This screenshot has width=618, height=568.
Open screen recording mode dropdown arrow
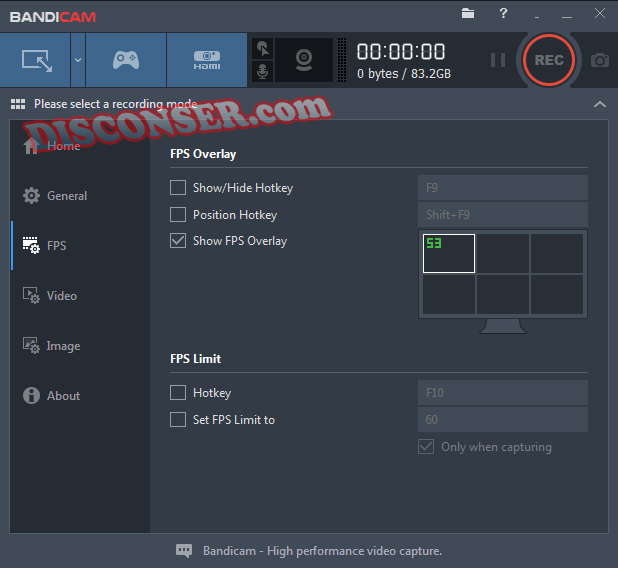78,60
